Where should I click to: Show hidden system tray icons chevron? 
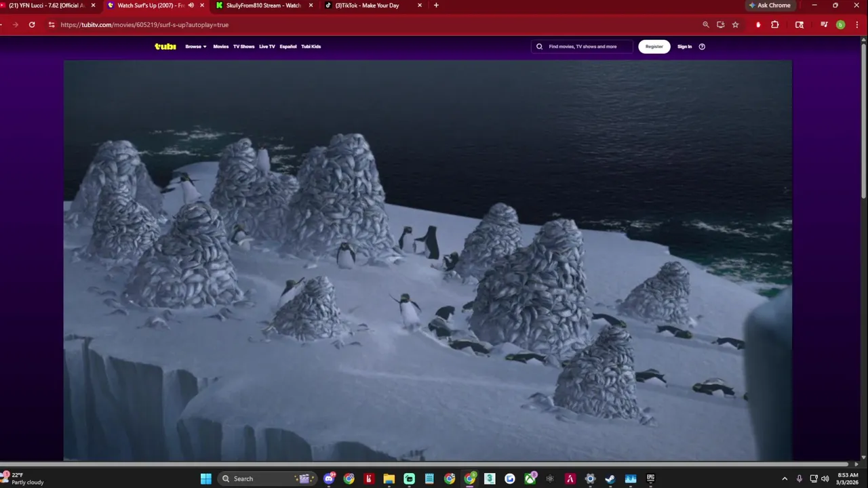pyautogui.click(x=785, y=479)
